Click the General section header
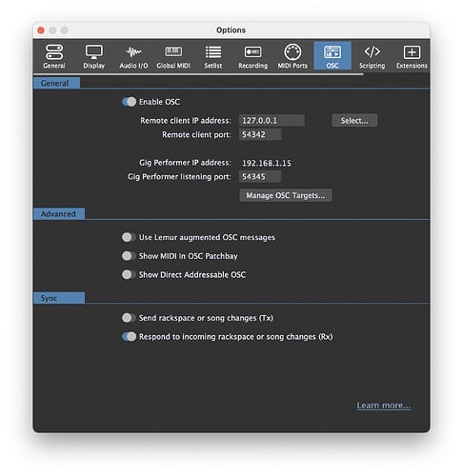This screenshot has width=462, height=476. (56, 83)
